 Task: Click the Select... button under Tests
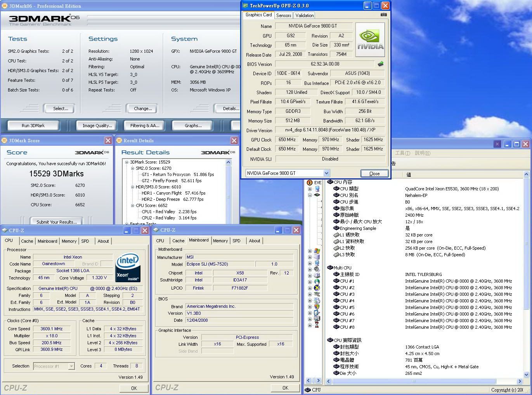[x=60, y=109]
